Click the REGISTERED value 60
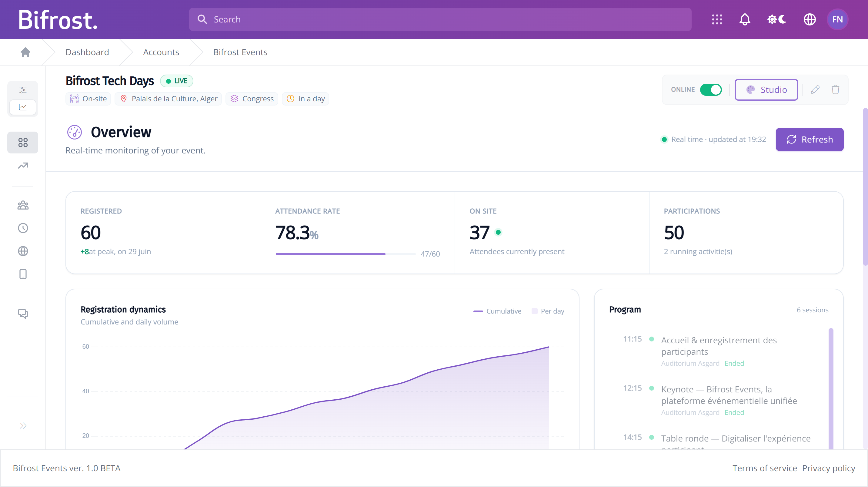This screenshot has height=487, width=868. click(x=91, y=233)
